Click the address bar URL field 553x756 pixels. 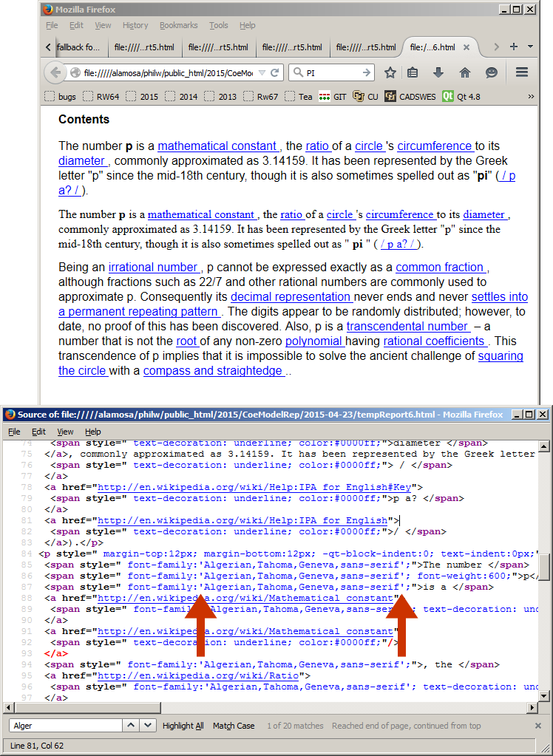pos(169,73)
